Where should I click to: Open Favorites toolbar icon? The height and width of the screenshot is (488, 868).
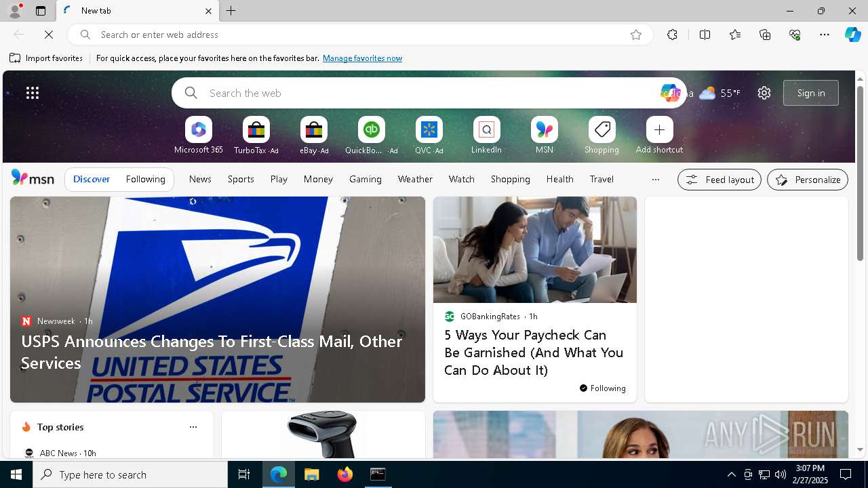tap(735, 35)
